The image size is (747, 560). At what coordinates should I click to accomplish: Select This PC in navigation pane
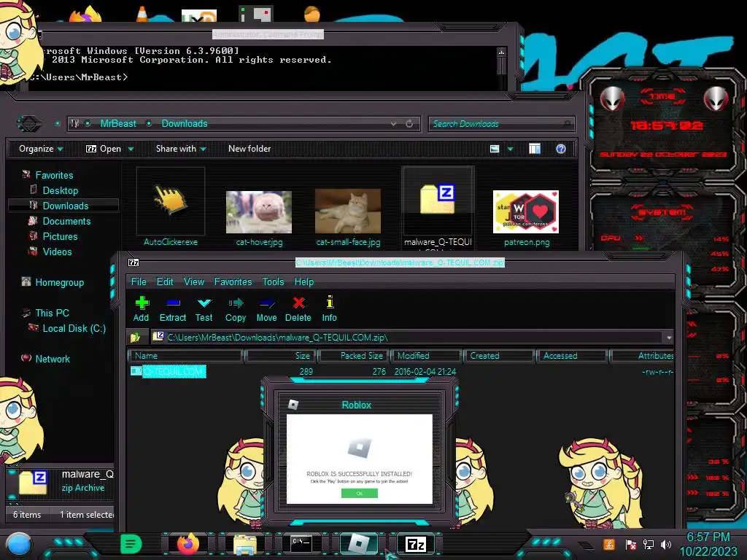click(52, 313)
